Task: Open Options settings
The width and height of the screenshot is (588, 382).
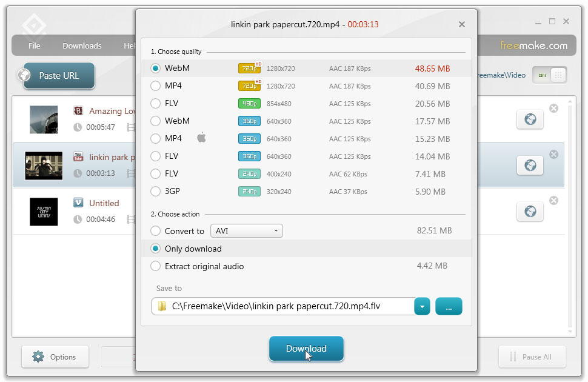Action: (55, 357)
